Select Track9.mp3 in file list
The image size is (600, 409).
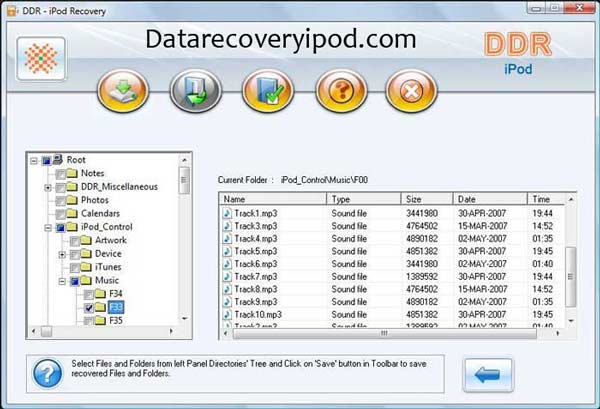click(256, 302)
